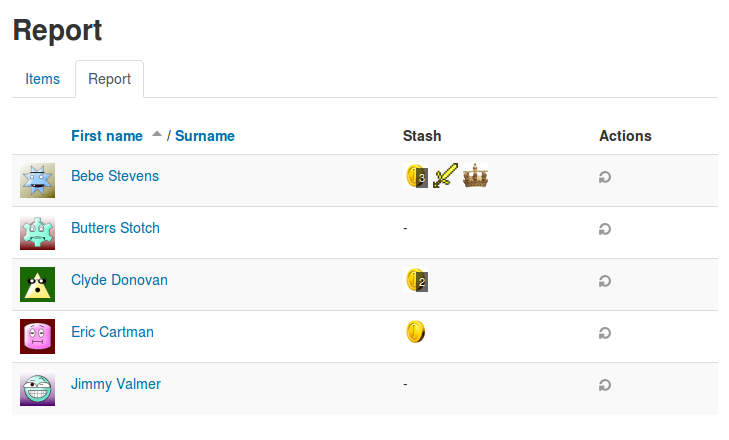This screenshot has height=440, width=729.
Task: Open Bebe Stevens' profile link
Action: point(115,176)
